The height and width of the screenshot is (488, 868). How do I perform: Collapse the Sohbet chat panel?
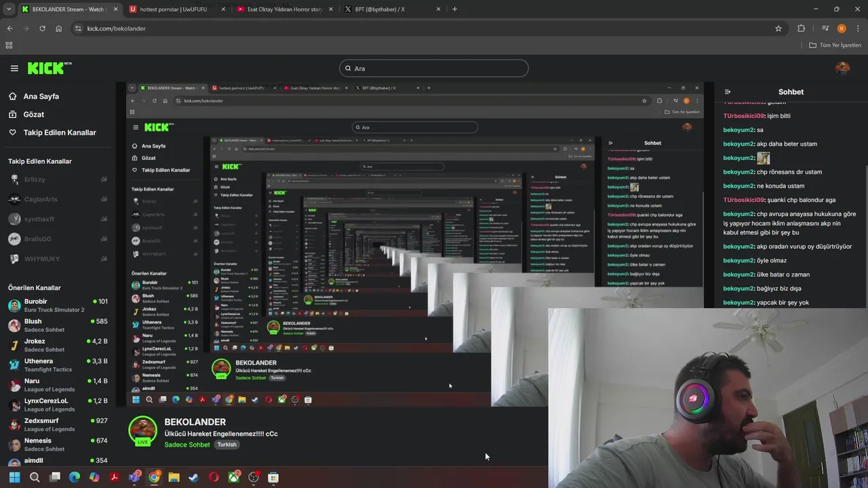pos(728,91)
